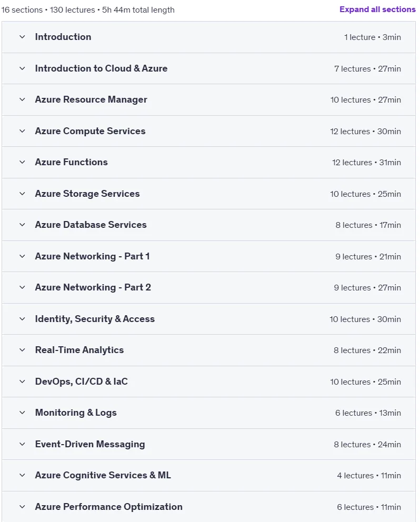The image size is (420, 522).
Task: Expand all sections link
Action: click(377, 9)
